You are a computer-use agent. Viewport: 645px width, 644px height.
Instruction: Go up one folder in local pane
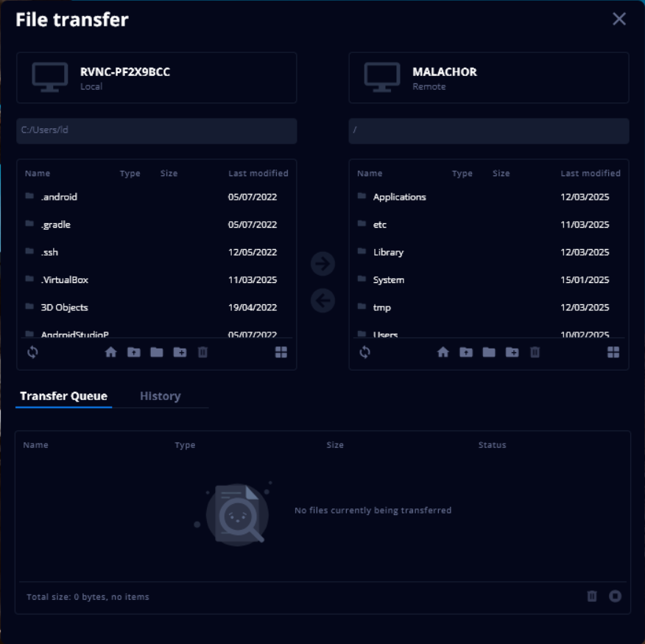coord(133,352)
